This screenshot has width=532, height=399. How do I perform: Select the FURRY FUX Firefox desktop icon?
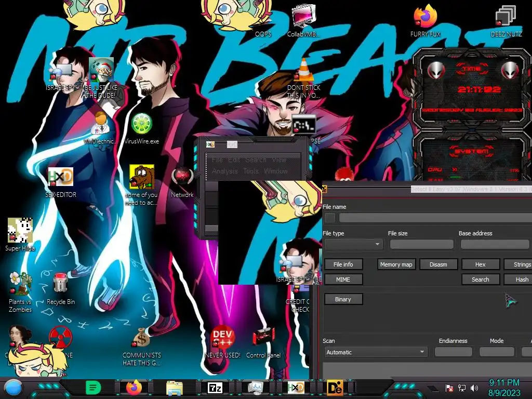pyautogui.click(x=425, y=20)
